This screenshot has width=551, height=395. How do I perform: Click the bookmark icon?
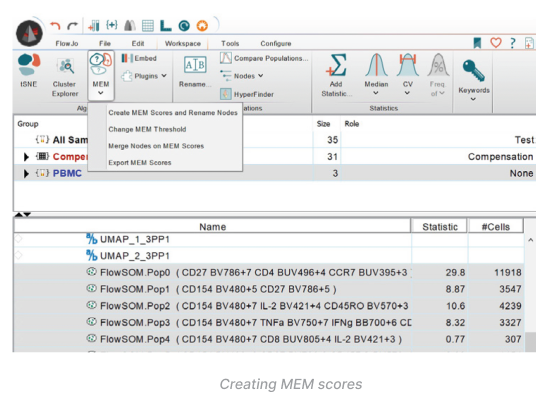point(477,43)
